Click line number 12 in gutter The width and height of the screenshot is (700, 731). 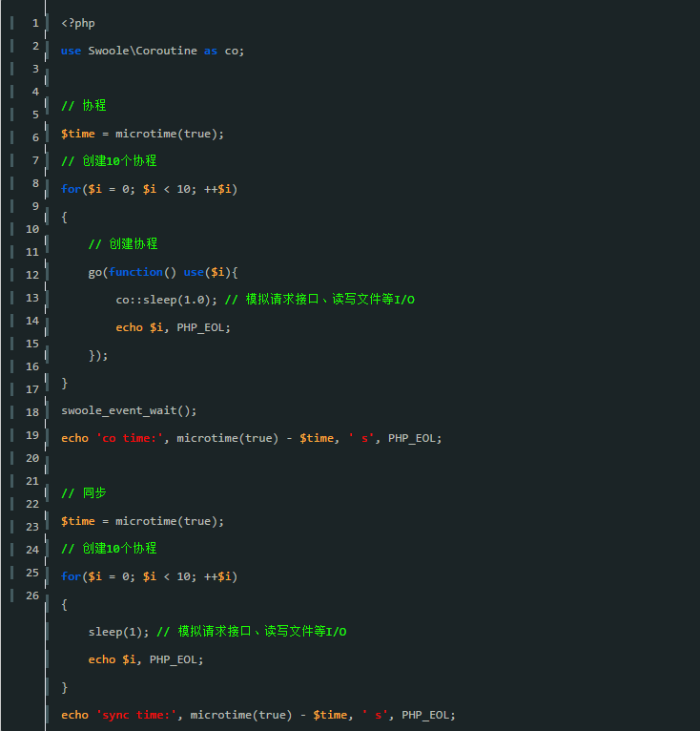click(32, 275)
